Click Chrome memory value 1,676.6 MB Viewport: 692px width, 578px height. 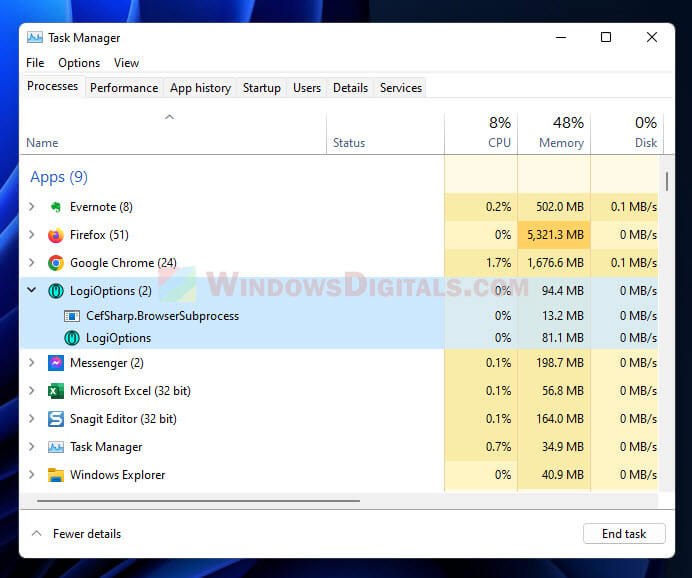pyautogui.click(x=555, y=263)
